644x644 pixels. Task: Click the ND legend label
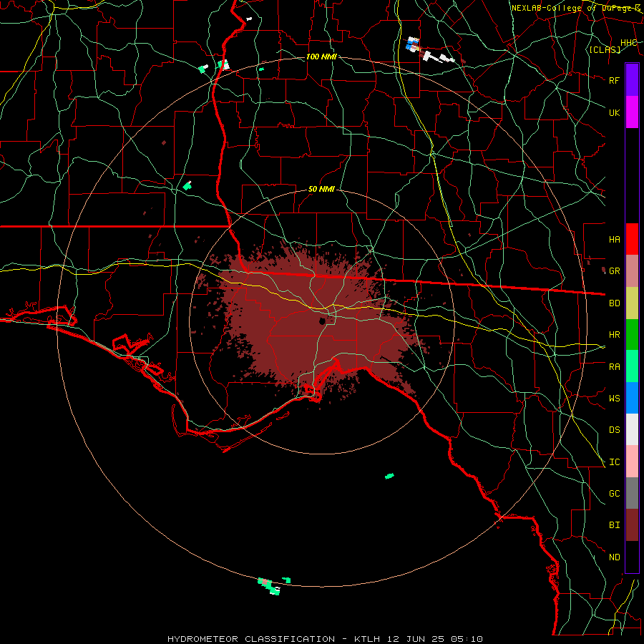point(615,557)
